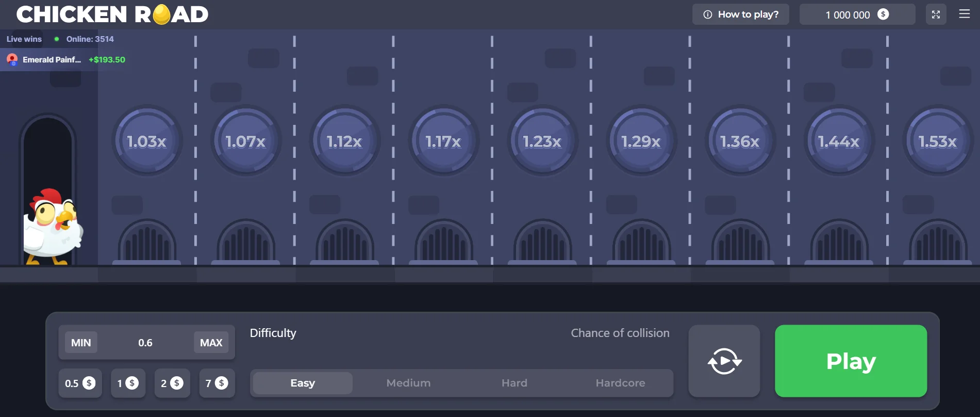Click the Emerald Painf... player name
980x417 pixels.
(52, 60)
